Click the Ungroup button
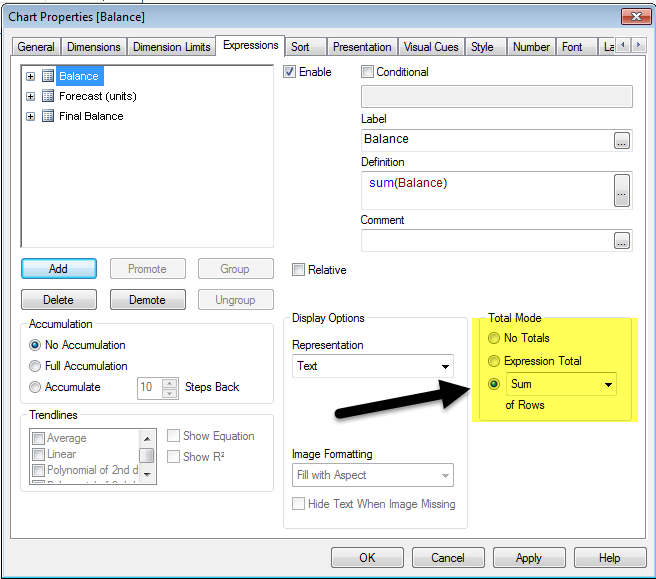656x579 pixels. pos(236,300)
